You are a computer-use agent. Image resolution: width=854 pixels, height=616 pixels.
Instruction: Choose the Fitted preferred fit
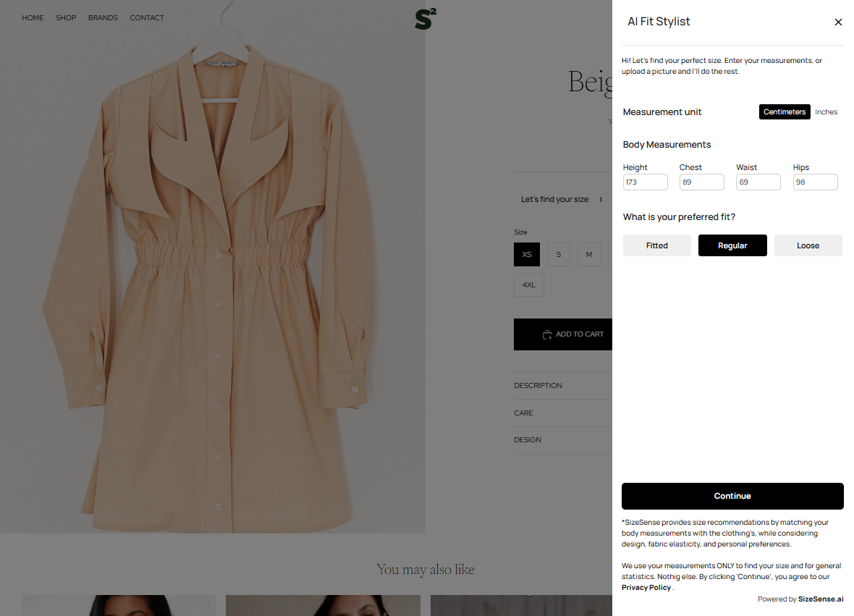[656, 245]
